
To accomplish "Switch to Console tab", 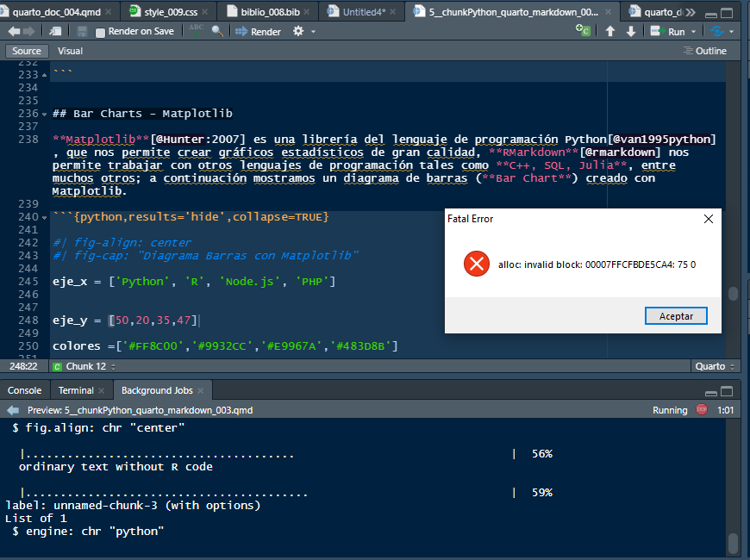I will (24, 390).
